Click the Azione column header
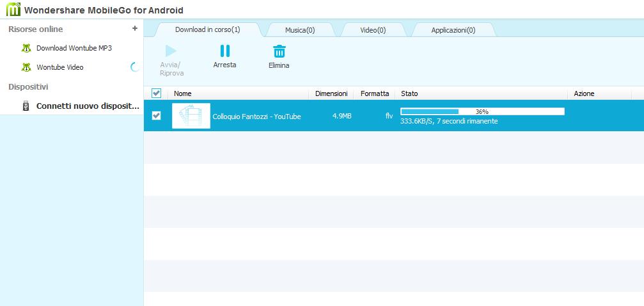644x306 pixels. coord(584,93)
